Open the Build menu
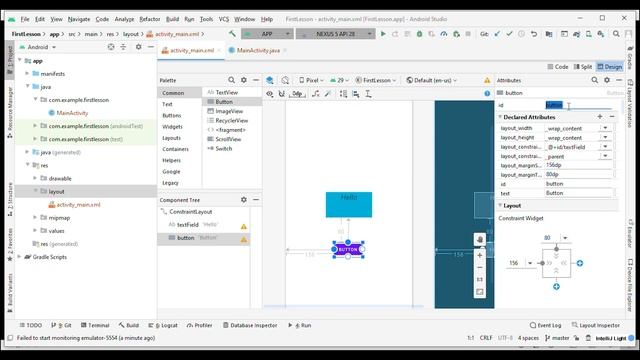The width and height of the screenshot is (640, 360). coord(172,19)
